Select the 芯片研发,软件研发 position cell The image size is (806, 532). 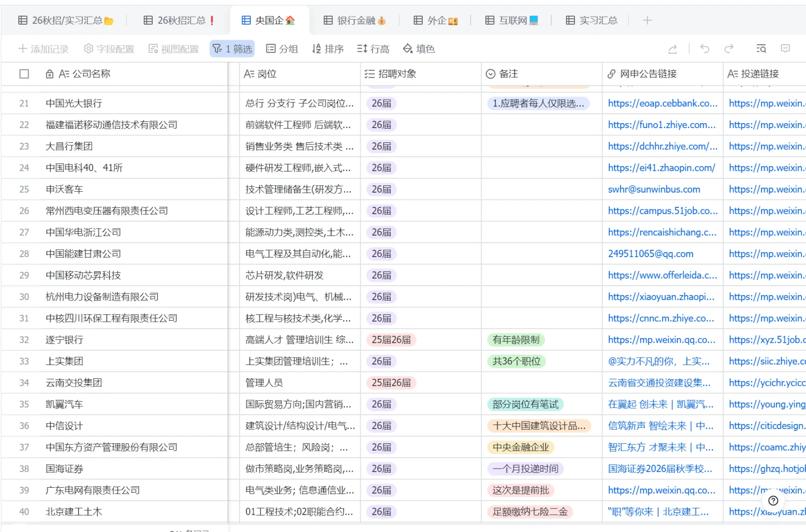[300, 275]
